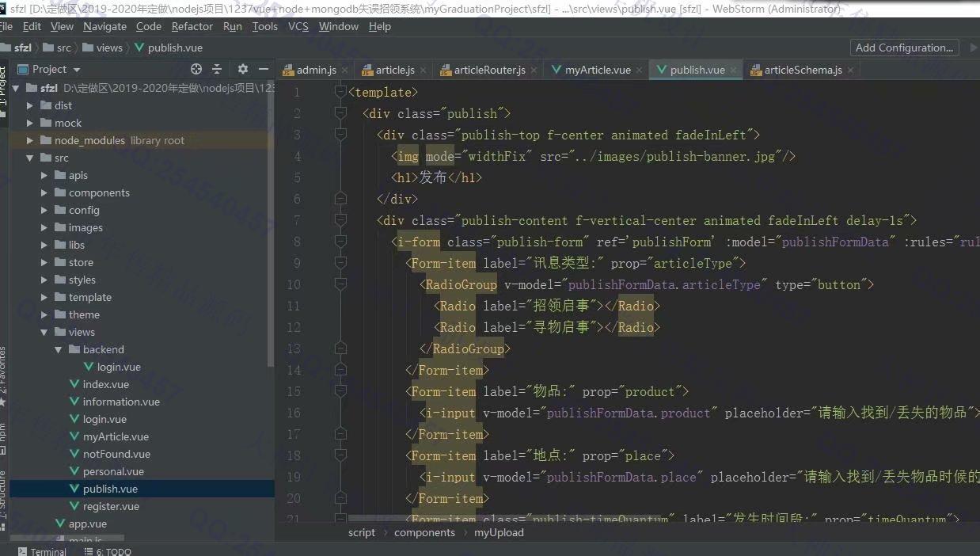Switch to the articleSchema.js editor tab
This screenshot has width=980, height=556.
click(803, 70)
